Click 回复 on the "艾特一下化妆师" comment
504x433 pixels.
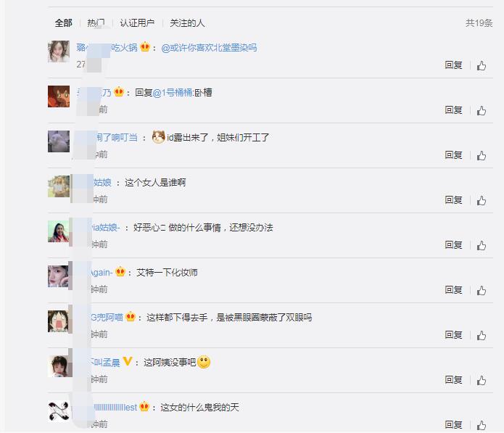pos(453,290)
